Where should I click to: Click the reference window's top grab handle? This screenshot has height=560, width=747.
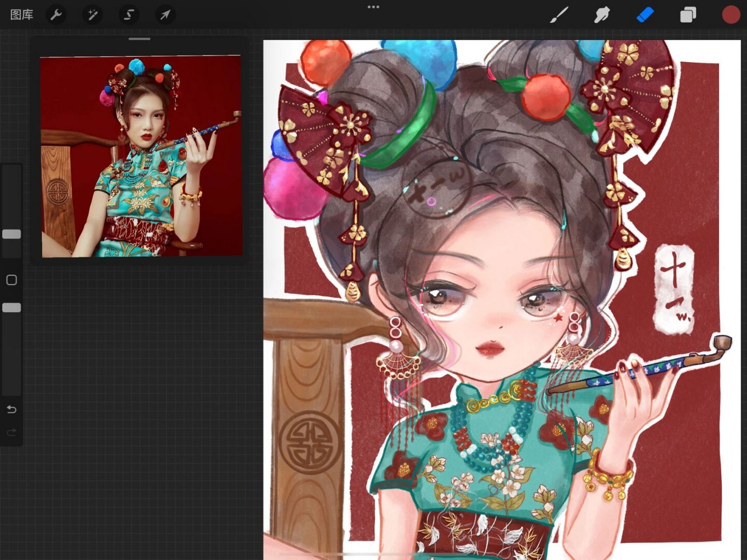click(x=140, y=39)
